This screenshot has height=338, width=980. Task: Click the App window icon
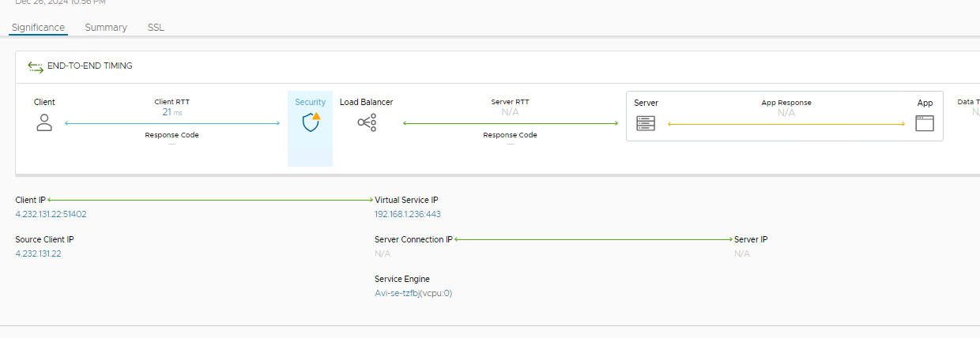(x=925, y=123)
